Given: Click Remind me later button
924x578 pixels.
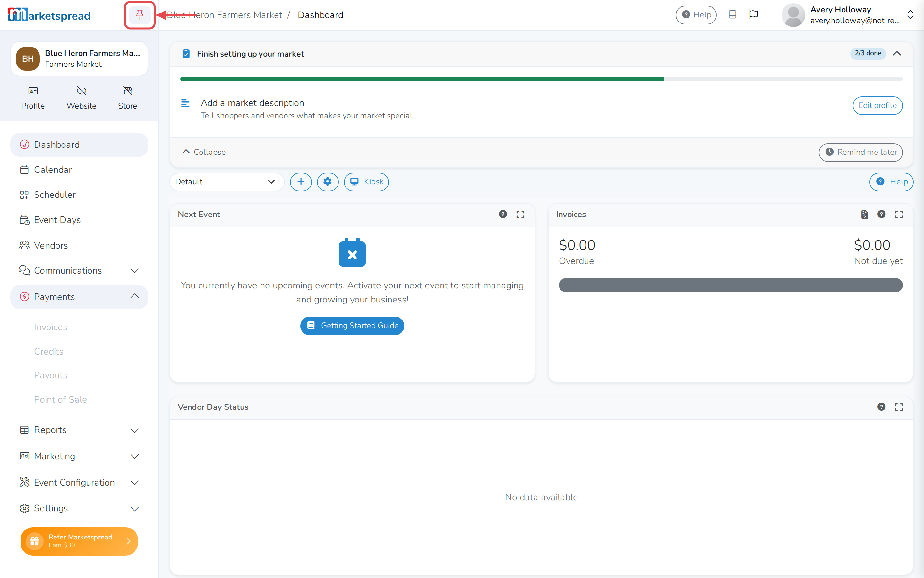Looking at the screenshot, I should tap(860, 153).
